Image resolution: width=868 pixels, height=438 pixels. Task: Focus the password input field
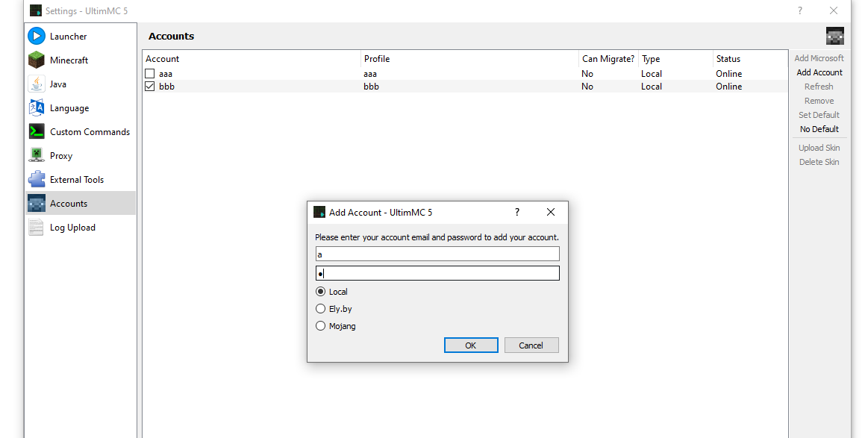pyautogui.click(x=437, y=273)
